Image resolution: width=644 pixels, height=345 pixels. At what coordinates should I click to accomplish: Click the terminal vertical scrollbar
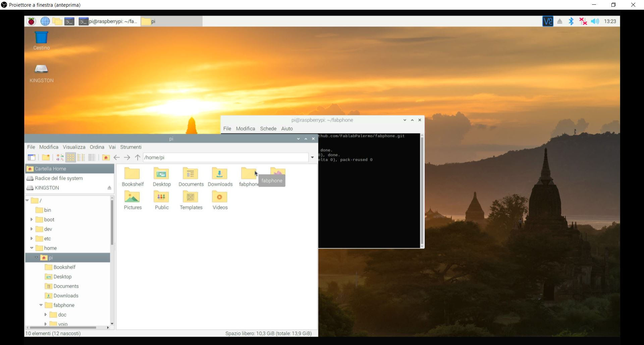(422, 190)
